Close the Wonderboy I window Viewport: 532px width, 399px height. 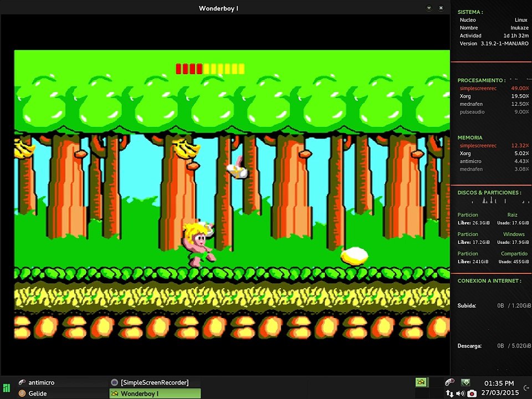441,8
